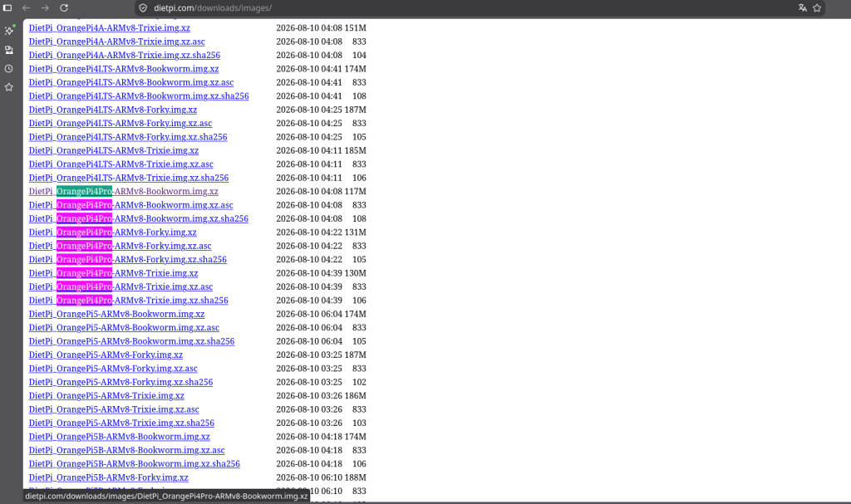Open DietPi_OrangePi5B-ARMv8-Bookworm.img.xz.sha256 link
The width and height of the screenshot is (851, 504).
pos(134,464)
